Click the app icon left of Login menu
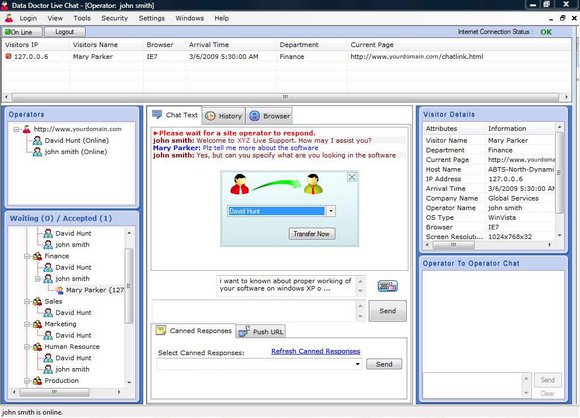Viewport: 580px width, 418px height. (x=9, y=18)
